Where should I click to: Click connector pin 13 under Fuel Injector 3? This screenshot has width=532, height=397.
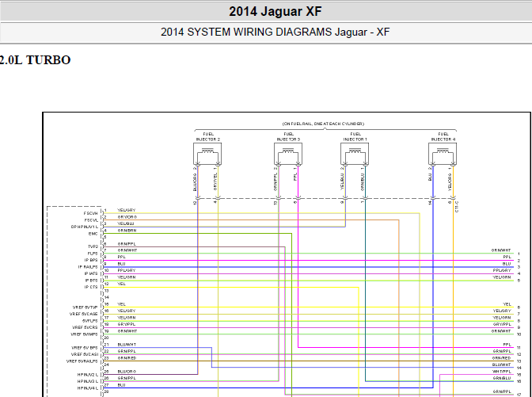[x=275, y=203]
